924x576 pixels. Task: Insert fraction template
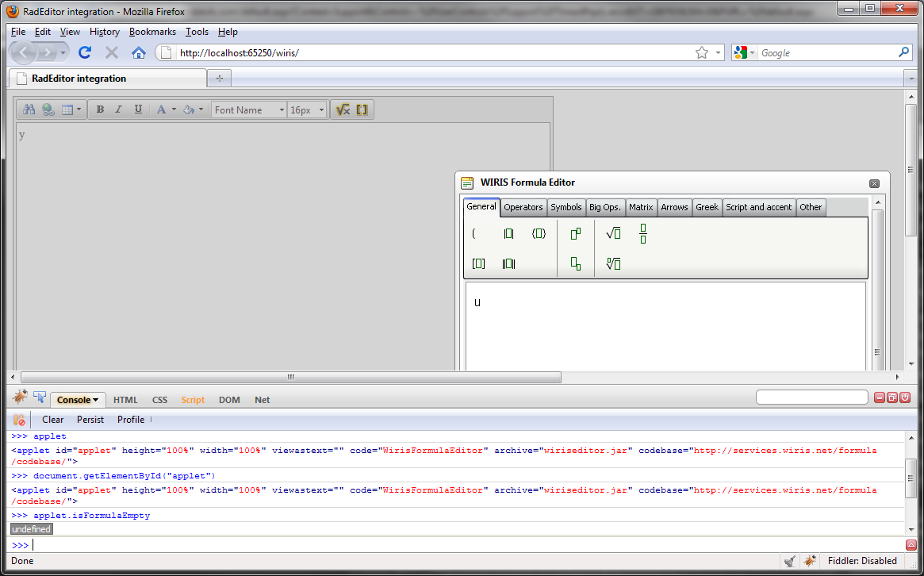click(643, 234)
